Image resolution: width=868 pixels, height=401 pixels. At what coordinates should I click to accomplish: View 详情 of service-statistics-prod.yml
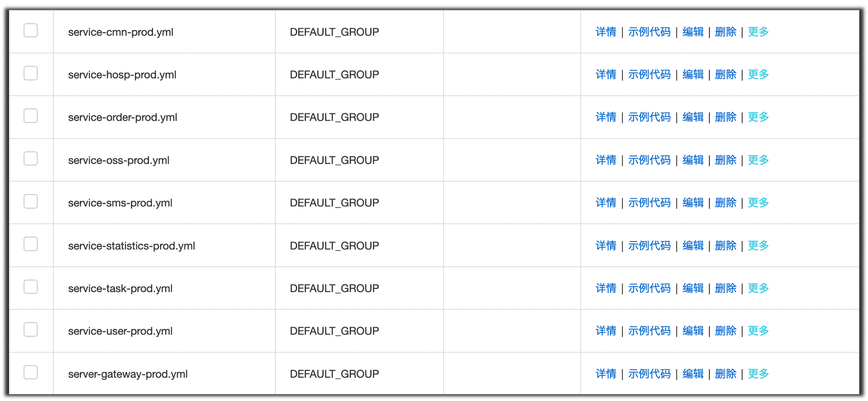click(606, 246)
